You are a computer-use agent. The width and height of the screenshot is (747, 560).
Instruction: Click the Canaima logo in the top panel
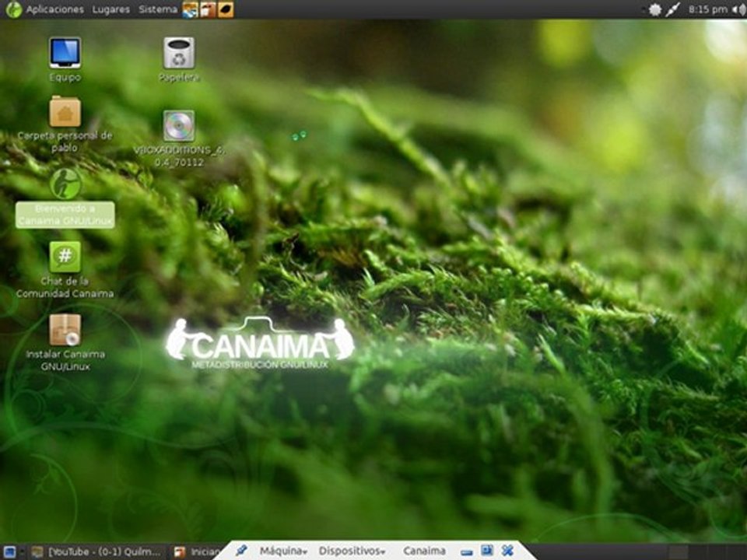(13, 9)
